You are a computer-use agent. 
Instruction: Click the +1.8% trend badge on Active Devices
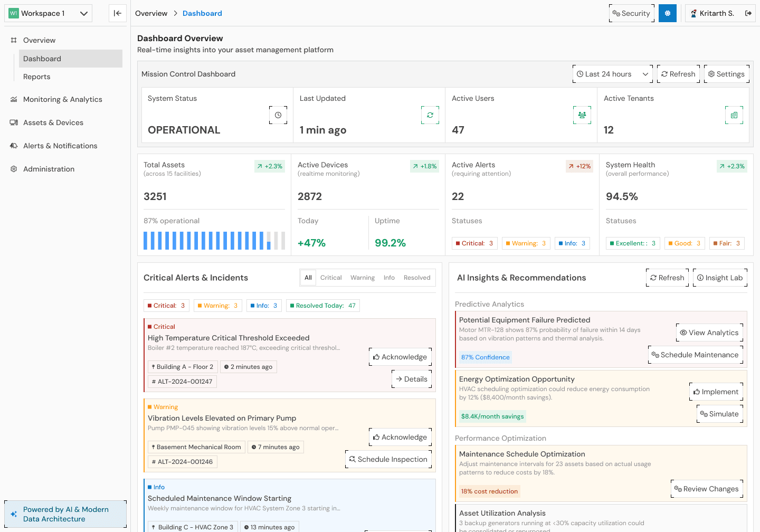point(425,166)
